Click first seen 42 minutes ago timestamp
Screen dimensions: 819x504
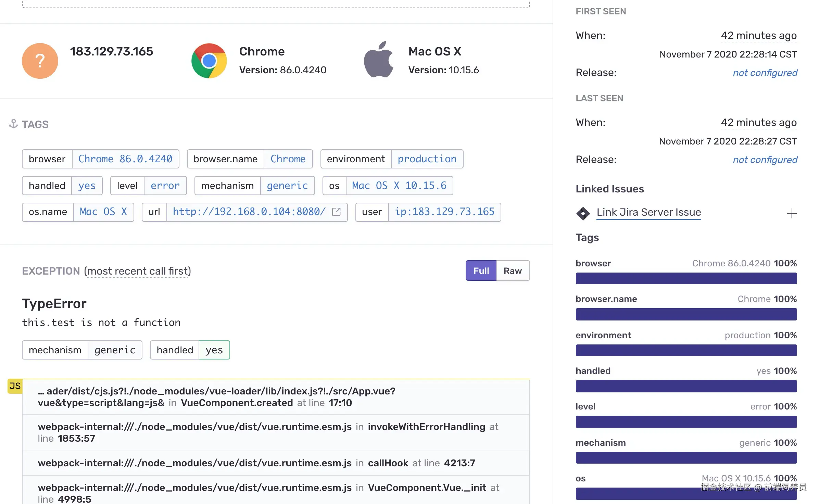[x=758, y=36]
